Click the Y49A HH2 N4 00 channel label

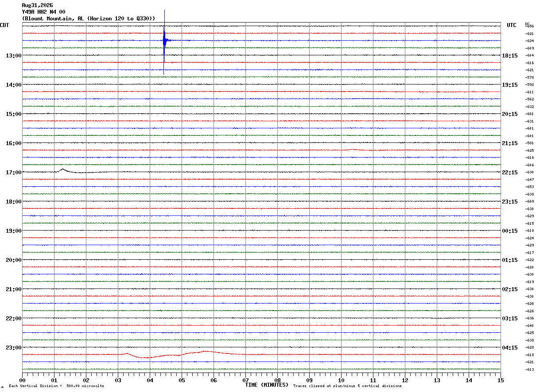tap(44, 12)
